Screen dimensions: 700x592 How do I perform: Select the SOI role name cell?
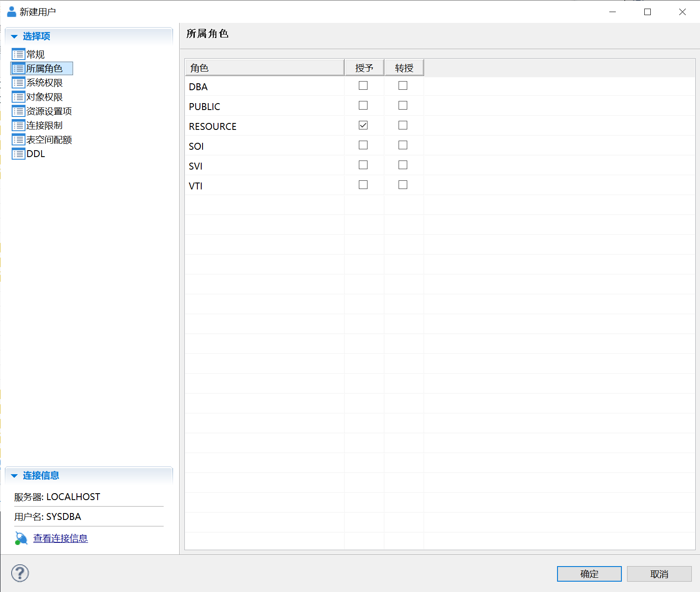[265, 146]
